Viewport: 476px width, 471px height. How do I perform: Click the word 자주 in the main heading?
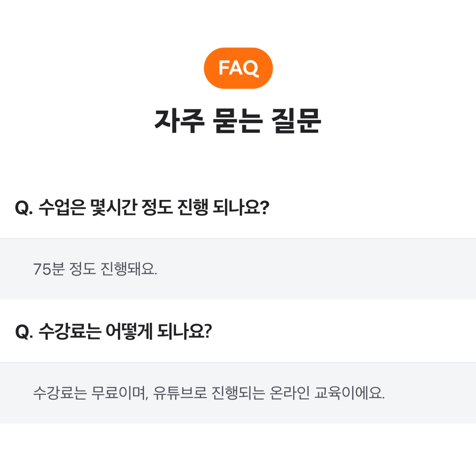tap(179, 121)
